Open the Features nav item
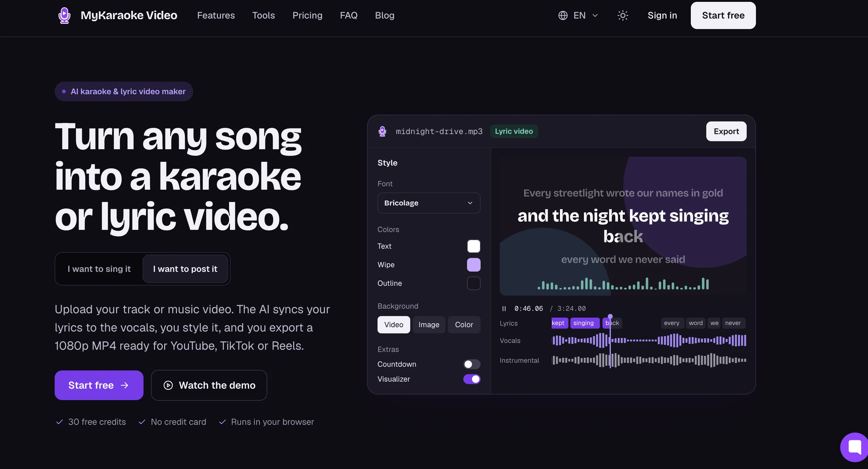The width and height of the screenshot is (868, 469). tap(216, 15)
